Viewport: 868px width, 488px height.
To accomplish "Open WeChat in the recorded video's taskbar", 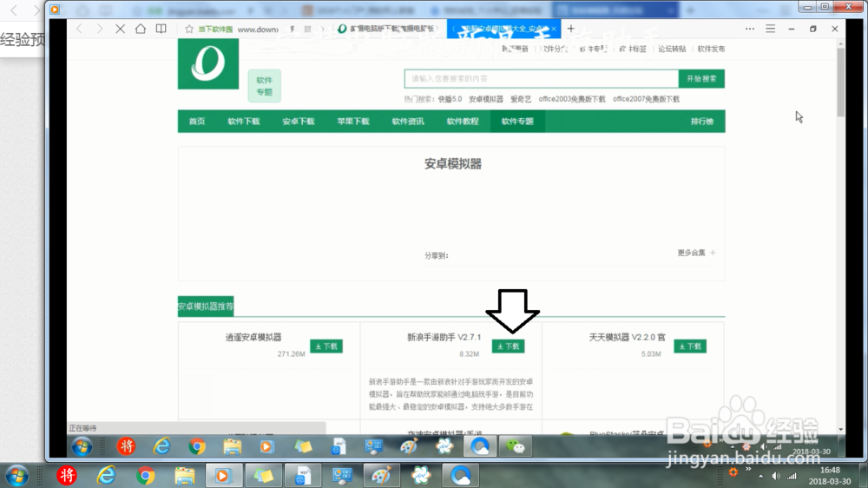I will [515, 446].
